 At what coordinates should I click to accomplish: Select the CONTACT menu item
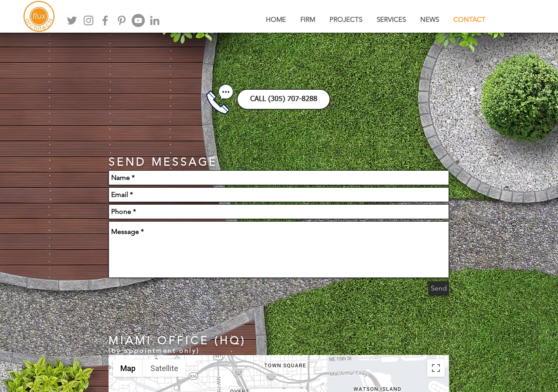[x=469, y=20]
